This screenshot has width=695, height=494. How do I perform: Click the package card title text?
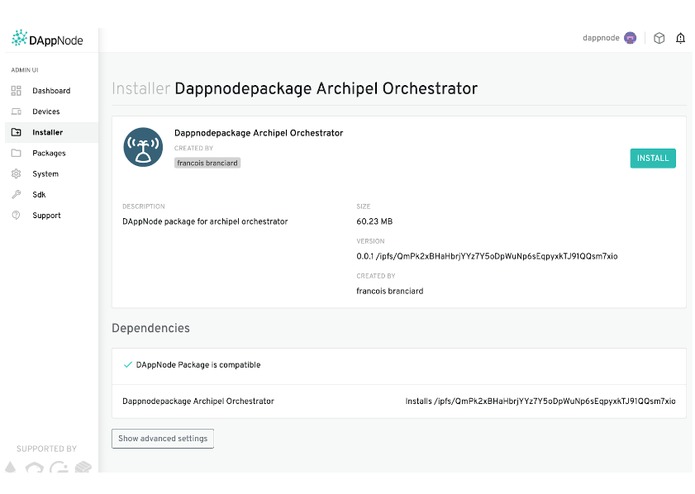(x=258, y=133)
